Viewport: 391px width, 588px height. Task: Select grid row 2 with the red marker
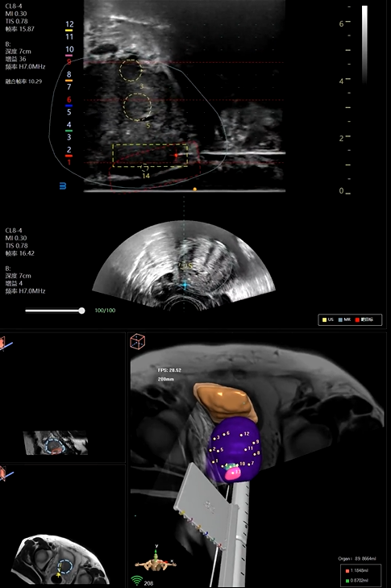(69, 151)
